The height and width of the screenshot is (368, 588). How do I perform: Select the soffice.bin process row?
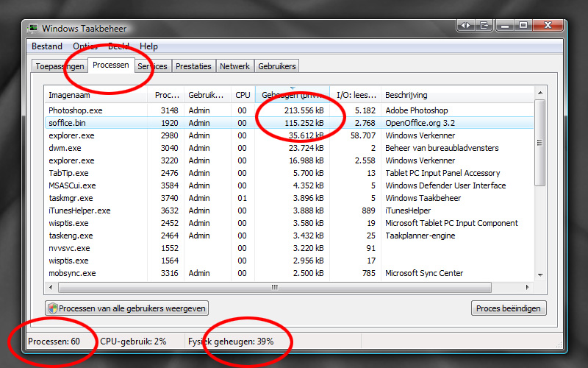click(289, 123)
